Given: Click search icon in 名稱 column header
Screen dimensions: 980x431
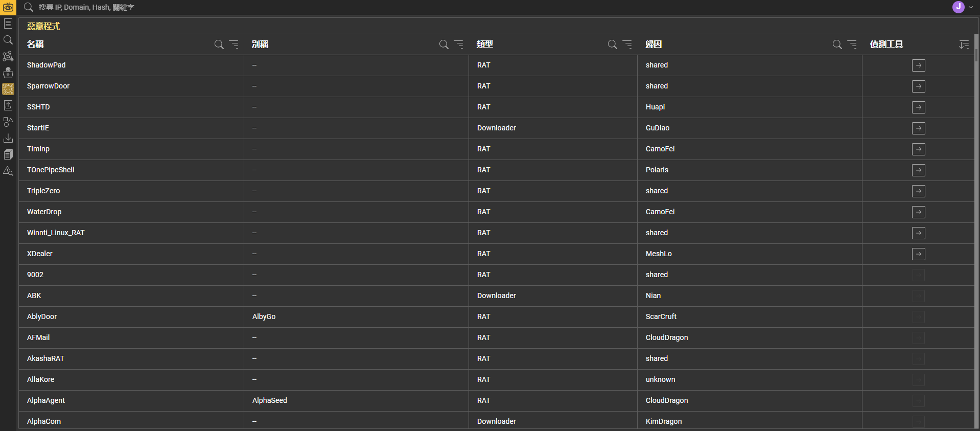Looking at the screenshot, I should point(219,44).
